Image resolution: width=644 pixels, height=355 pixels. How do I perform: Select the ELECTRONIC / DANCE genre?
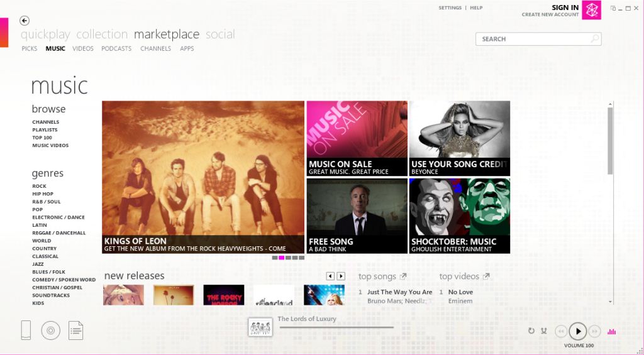[58, 217]
